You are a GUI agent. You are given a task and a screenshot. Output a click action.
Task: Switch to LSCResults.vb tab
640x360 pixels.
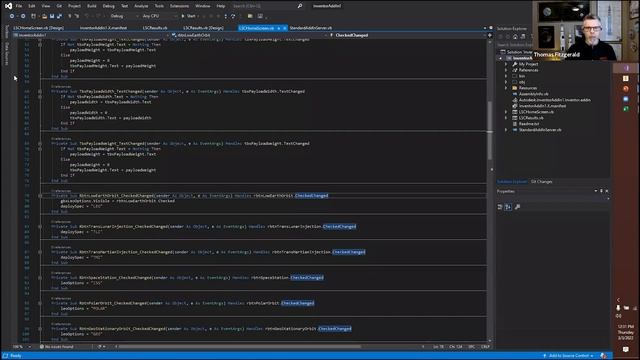[x=155, y=28]
